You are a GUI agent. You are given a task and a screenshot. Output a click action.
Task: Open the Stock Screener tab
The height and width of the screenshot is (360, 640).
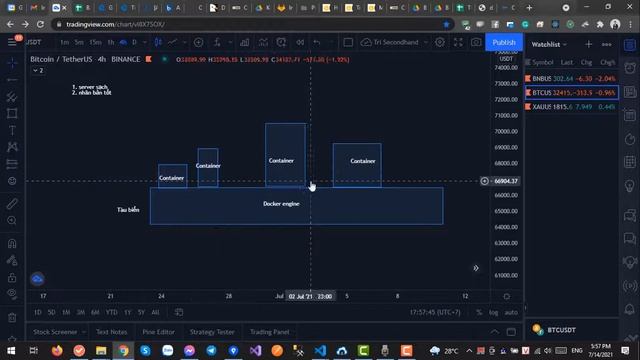55,332
